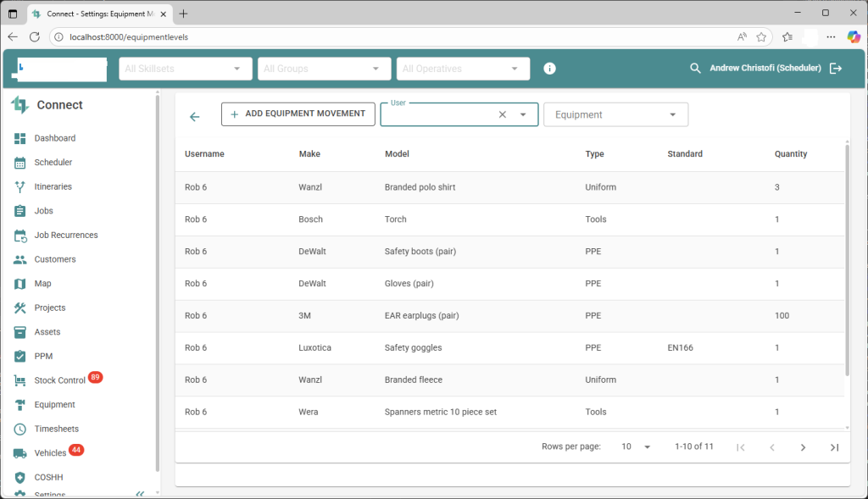Click Add Equipment Movement button

point(298,114)
